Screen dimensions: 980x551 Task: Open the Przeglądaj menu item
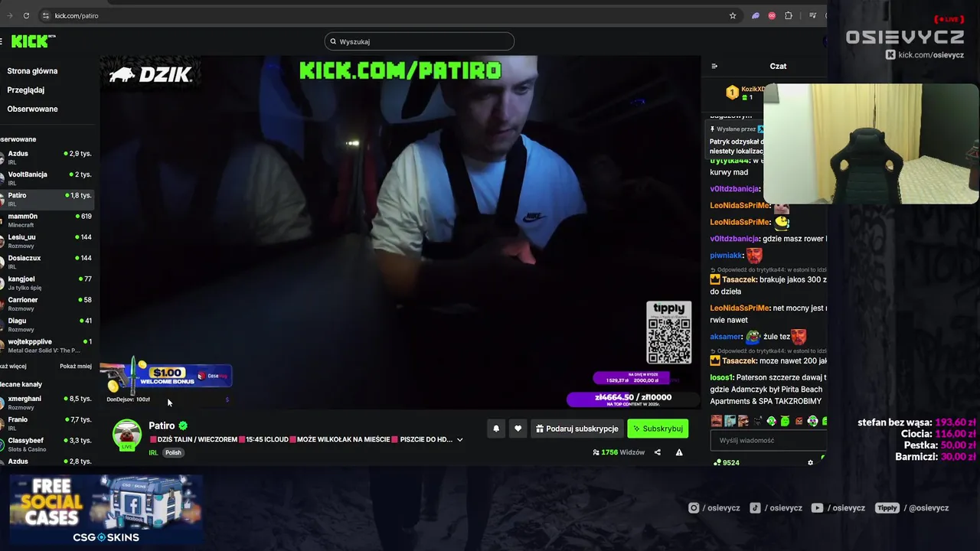coord(25,90)
